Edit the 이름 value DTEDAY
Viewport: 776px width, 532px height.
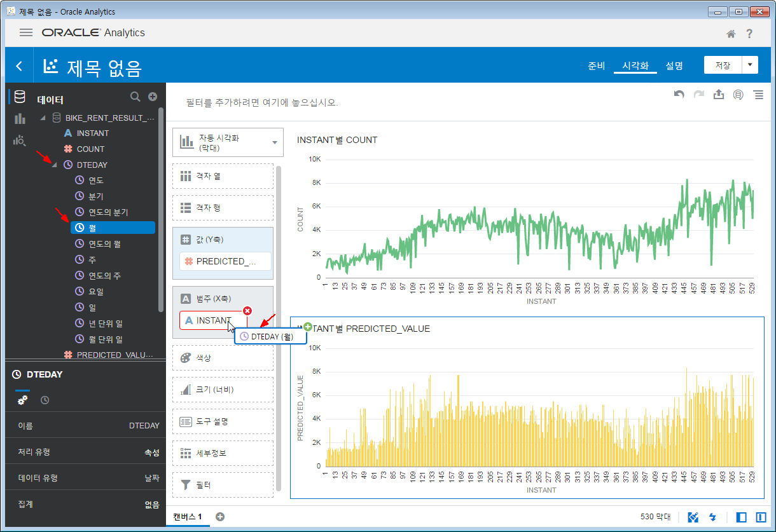coord(144,426)
